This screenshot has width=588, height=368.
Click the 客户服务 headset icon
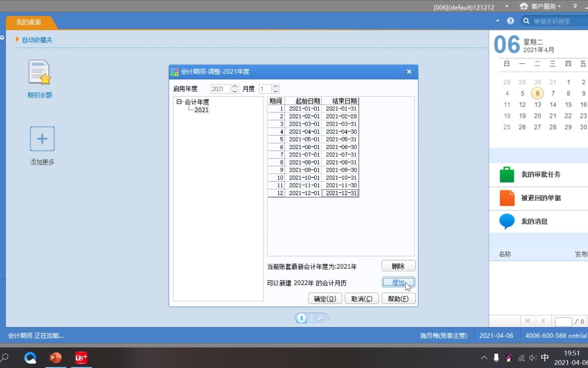(x=524, y=6)
